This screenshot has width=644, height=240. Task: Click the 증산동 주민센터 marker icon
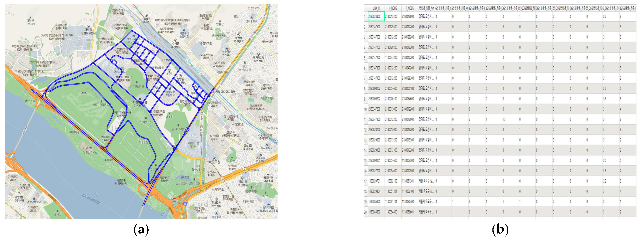(239, 35)
